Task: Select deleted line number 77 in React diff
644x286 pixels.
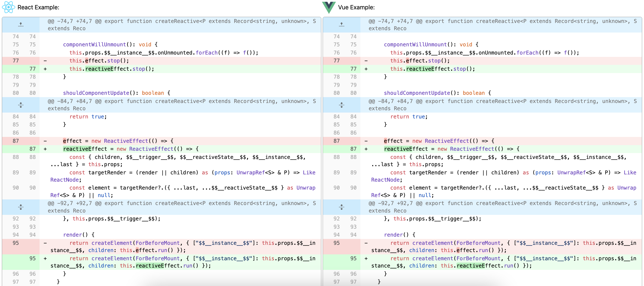Action: [15, 60]
